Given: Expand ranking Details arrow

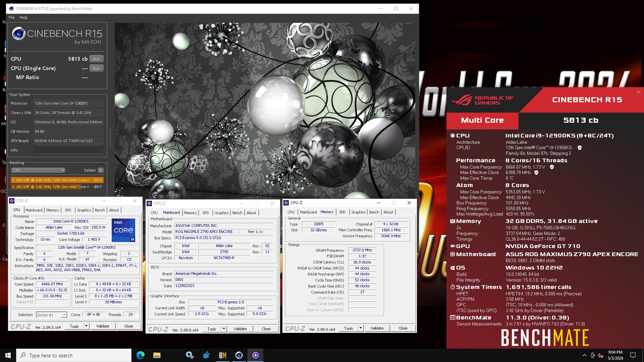Looking at the screenshot, I should (101, 170).
